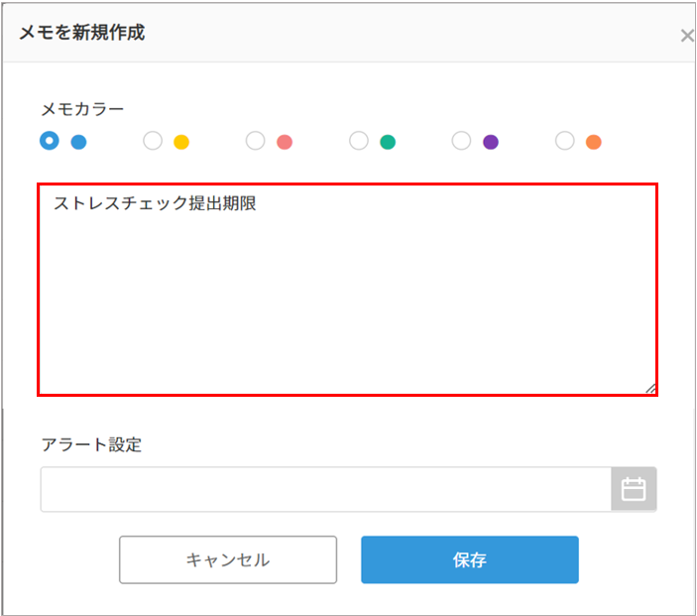Click the メモを新規作成 dialog title
The width and height of the screenshot is (697, 616).
[x=82, y=33]
